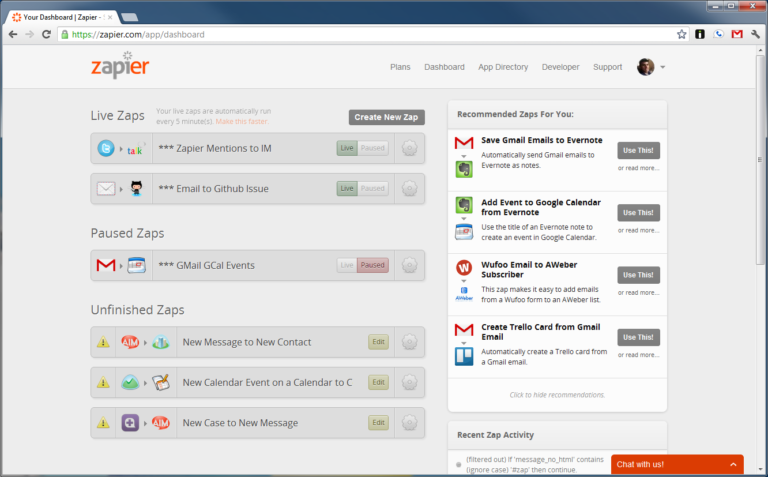Edit New Message to New Contact zap

(x=378, y=342)
